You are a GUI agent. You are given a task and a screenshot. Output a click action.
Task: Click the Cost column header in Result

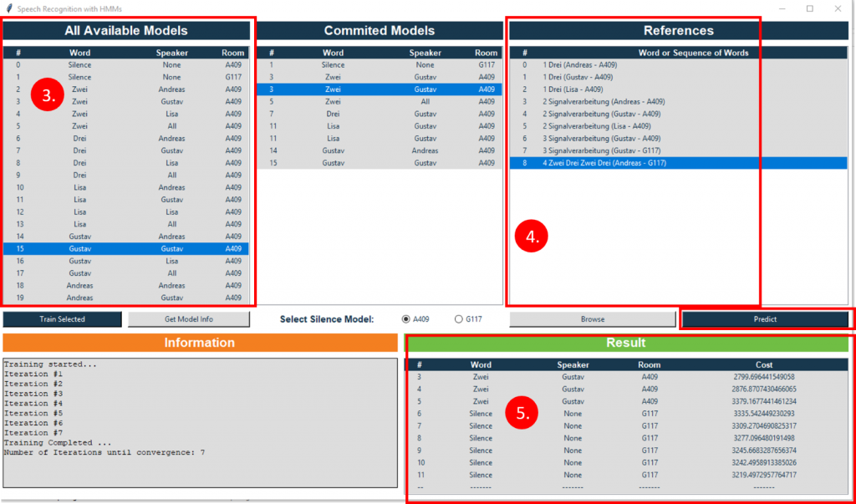pos(764,364)
